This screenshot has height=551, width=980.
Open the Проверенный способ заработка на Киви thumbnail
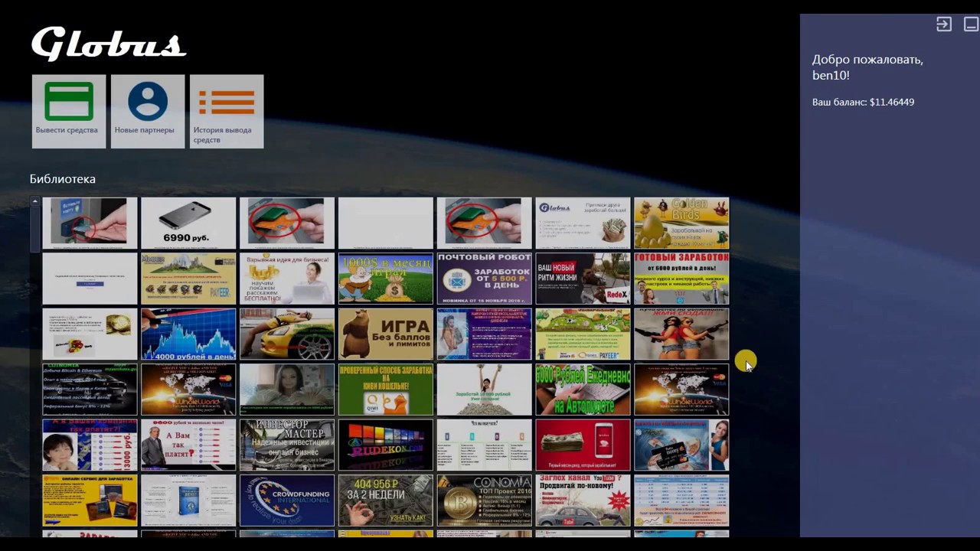[385, 390]
